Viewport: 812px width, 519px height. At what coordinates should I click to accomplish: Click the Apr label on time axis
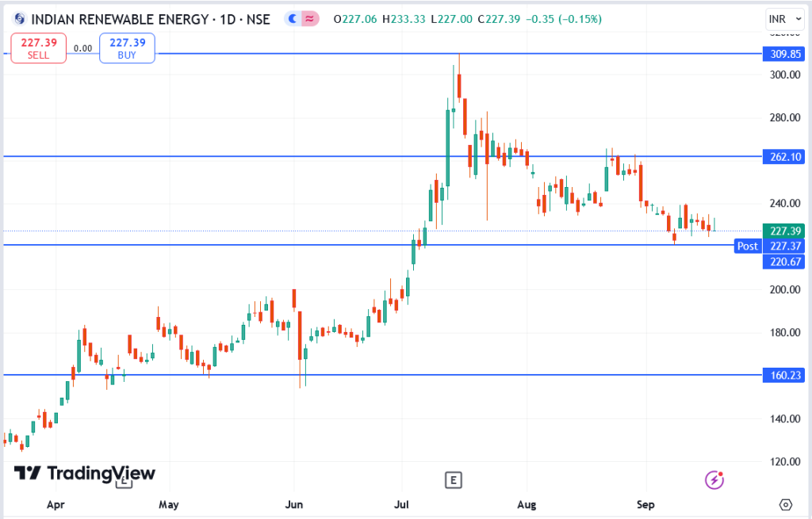tap(56, 505)
